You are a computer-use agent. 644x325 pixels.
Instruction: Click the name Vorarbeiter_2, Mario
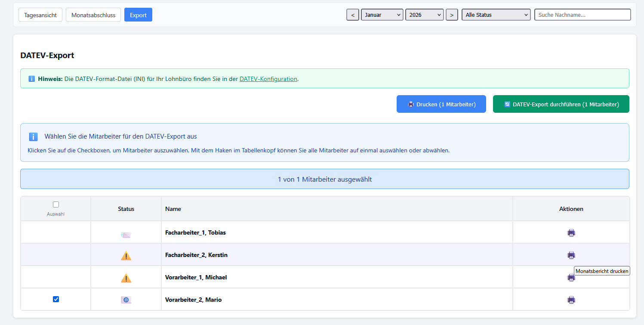[x=193, y=300]
